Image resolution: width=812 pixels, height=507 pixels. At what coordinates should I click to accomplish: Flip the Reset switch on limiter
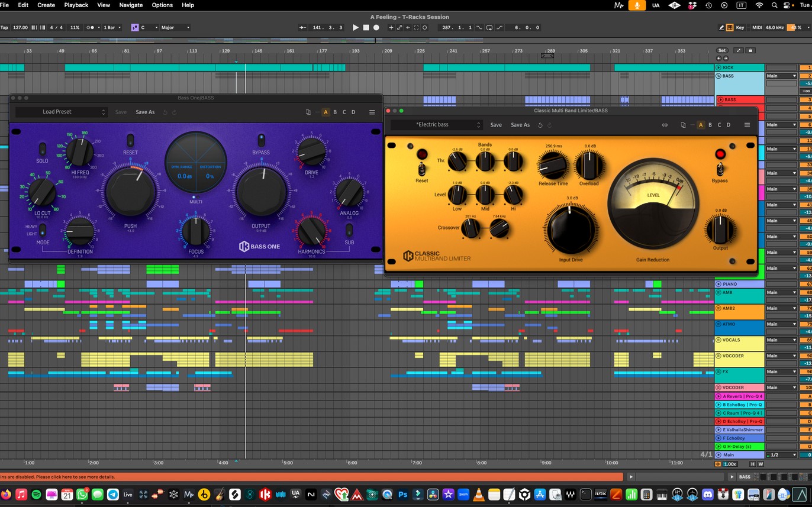[x=422, y=169]
